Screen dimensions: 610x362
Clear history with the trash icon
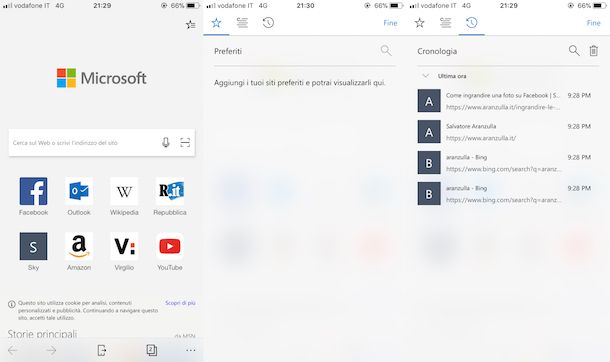click(x=593, y=51)
